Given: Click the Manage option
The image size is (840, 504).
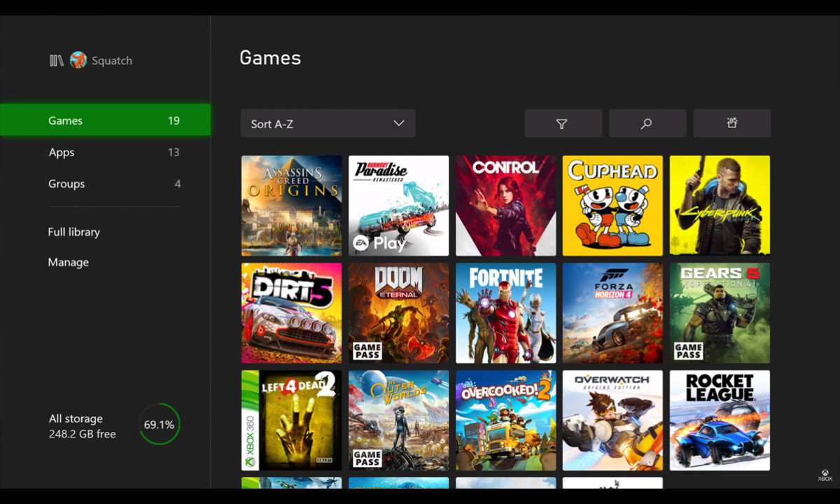Looking at the screenshot, I should tap(69, 262).
